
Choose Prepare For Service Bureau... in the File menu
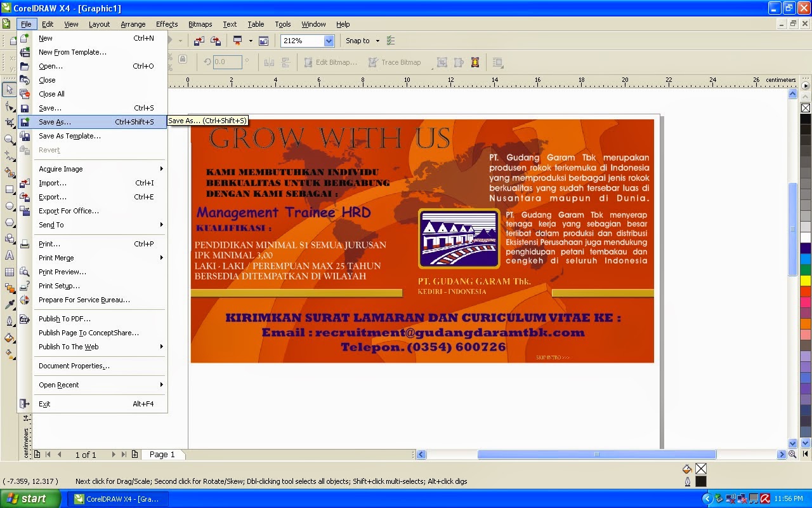click(92, 300)
